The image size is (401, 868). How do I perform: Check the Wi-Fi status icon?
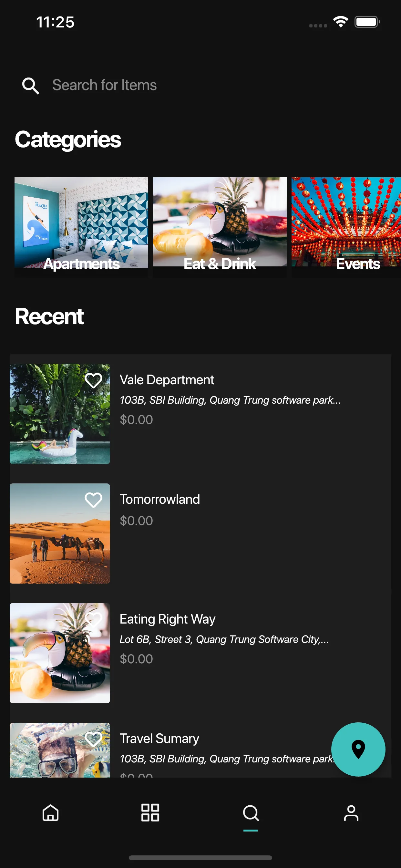(x=341, y=22)
